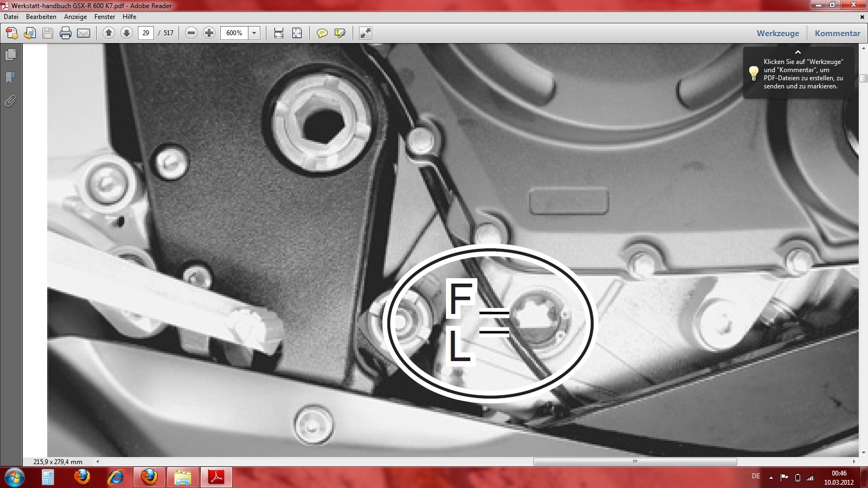The width and height of the screenshot is (868, 488).
Task: Open the Kommentar pane
Action: pyautogui.click(x=838, y=33)
